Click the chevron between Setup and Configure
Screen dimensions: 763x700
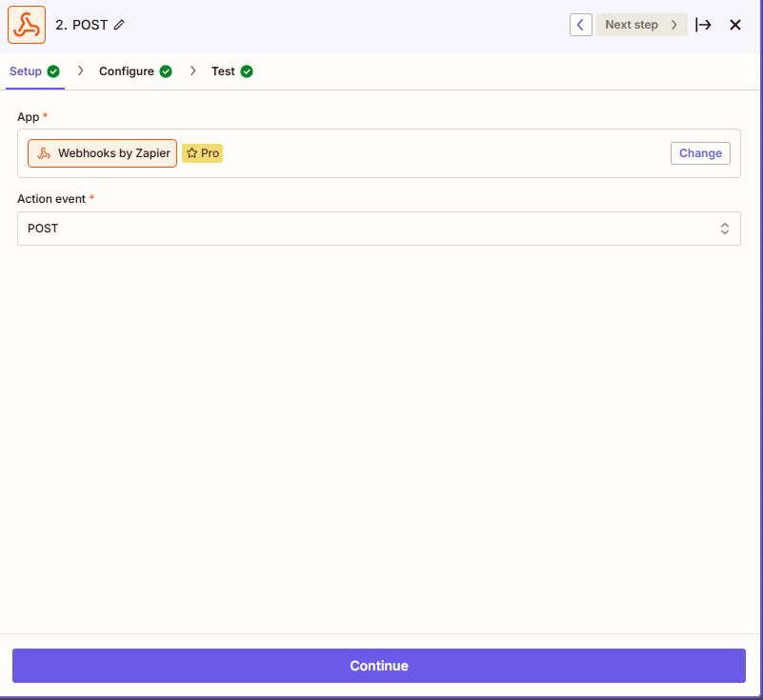click(81, 71)
